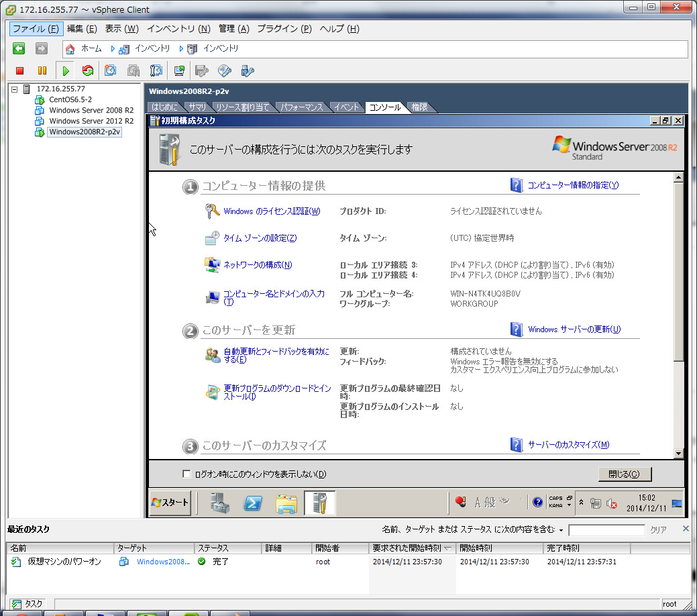Screen dimensions: 697x616
Task: Revert to the current snapshot
Action: coord(133,70)
